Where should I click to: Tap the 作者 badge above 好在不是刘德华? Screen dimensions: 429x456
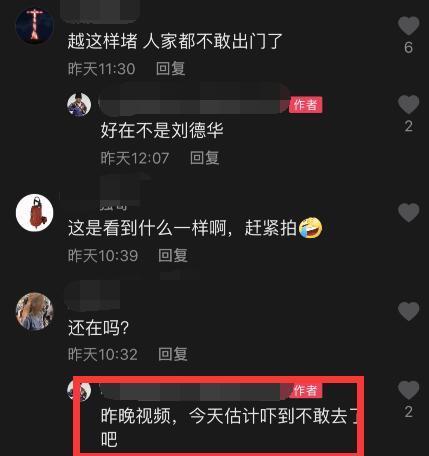(305, 105)
